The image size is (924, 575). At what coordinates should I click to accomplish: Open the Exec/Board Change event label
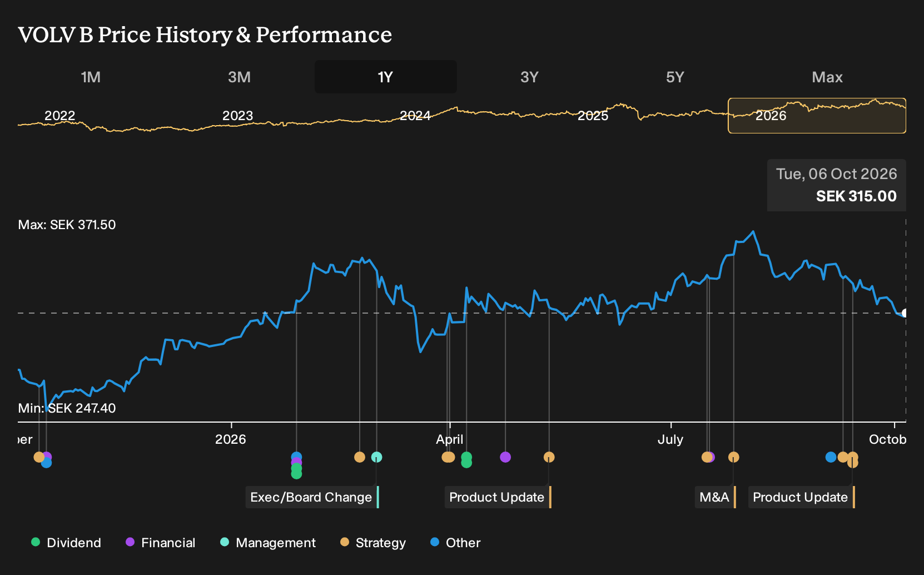pos(312,497)
